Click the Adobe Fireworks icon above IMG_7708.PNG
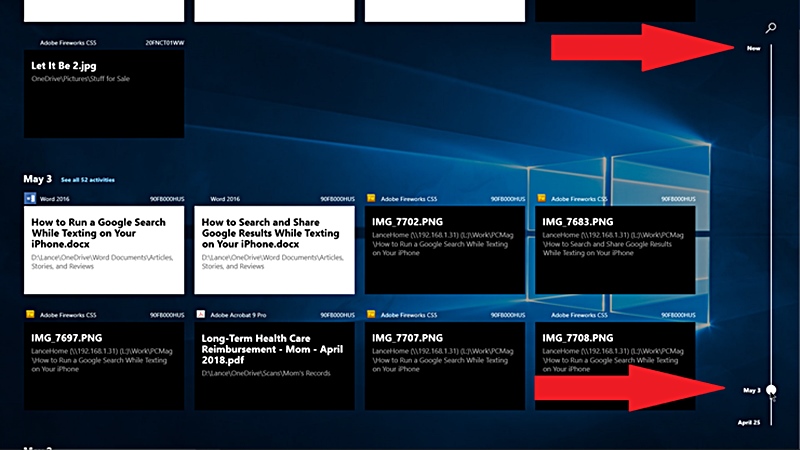This screenshot has width=800, height=450. (542, 313)
